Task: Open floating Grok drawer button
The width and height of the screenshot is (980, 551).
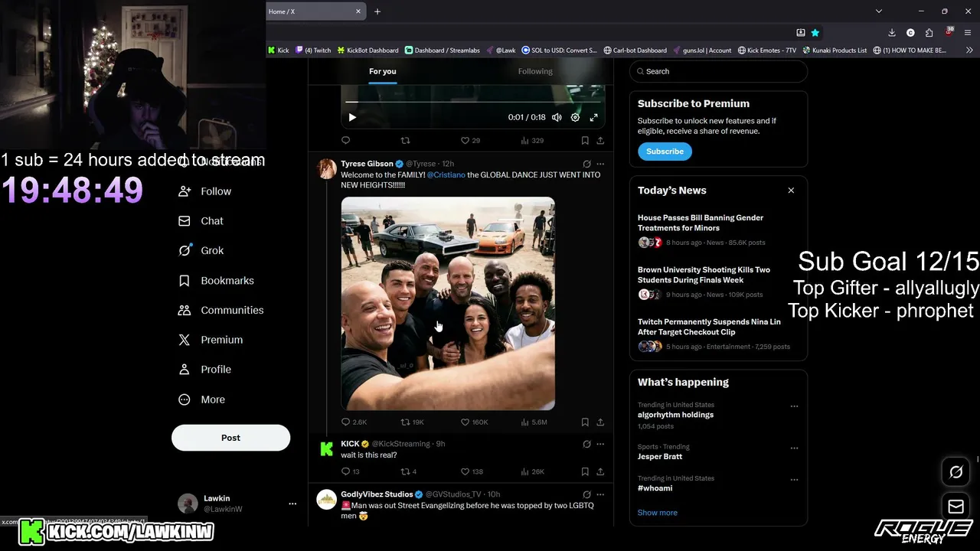Action: tap(955, 472)
